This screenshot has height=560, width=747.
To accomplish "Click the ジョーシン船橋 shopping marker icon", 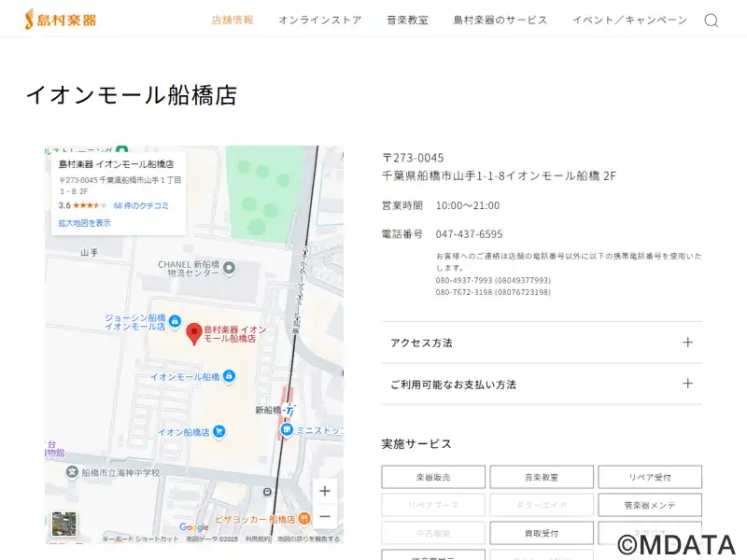I will coord(175,321).
